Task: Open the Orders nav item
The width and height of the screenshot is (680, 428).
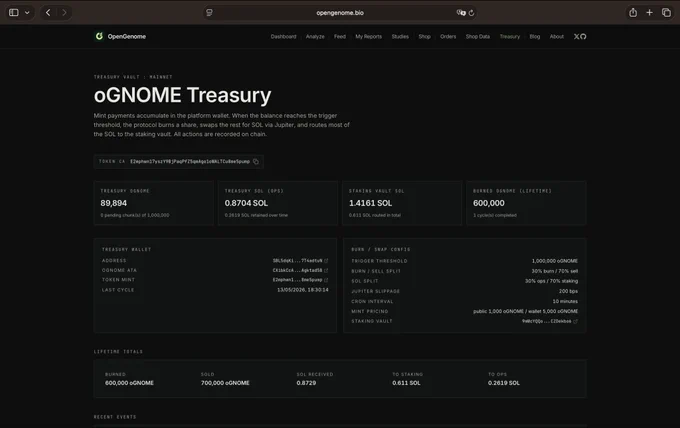Action: pos(448,36)
